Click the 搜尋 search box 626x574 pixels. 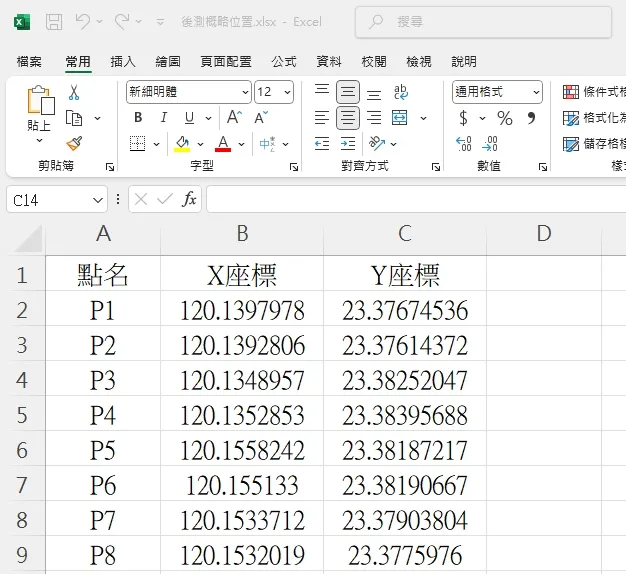pos(483,22)
